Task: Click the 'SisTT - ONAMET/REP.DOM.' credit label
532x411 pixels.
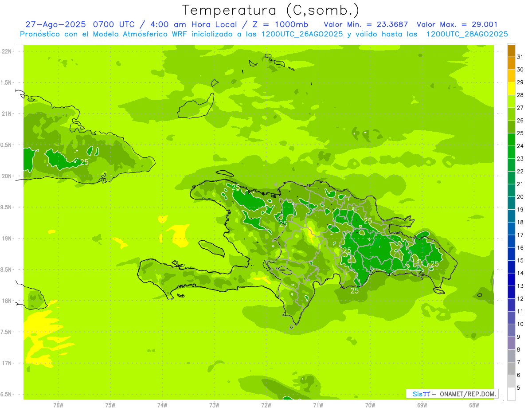Action: tap(452, 394)
